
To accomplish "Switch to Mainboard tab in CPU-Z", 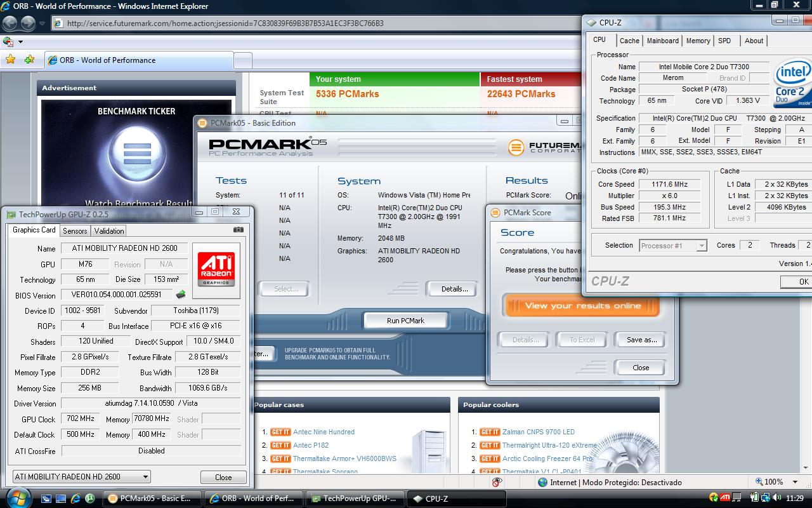I will coord(662,41).
